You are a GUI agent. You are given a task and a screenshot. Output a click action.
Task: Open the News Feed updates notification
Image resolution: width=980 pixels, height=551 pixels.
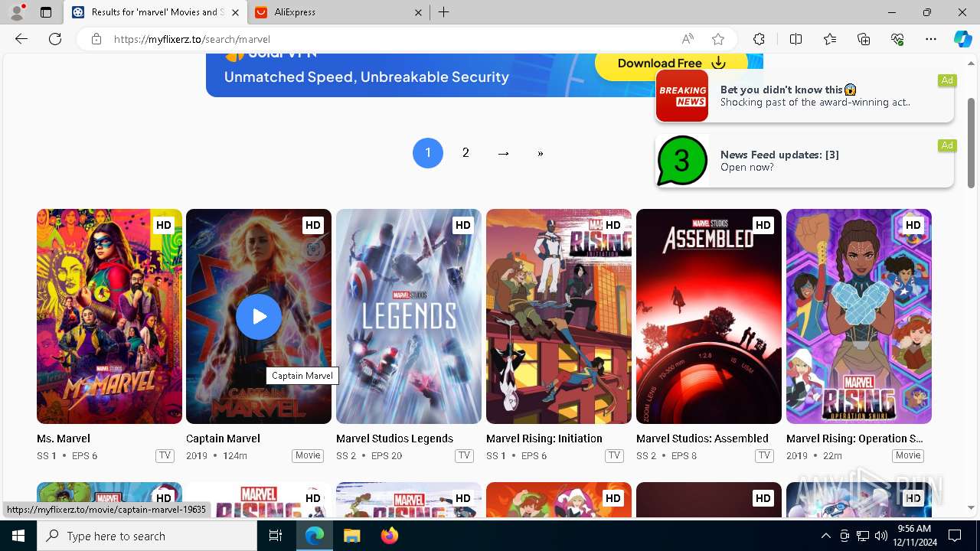point(805,161)
